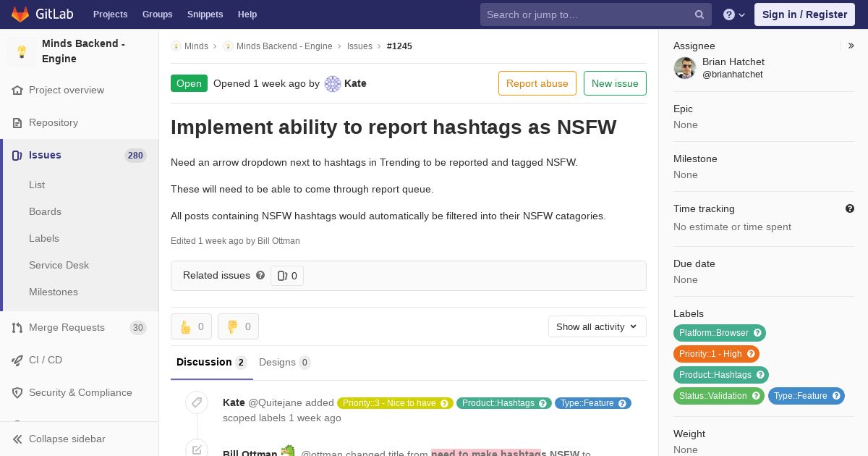Screen dimensions: 868x456
Task: Click the related issues count badge
Action: 287,276
